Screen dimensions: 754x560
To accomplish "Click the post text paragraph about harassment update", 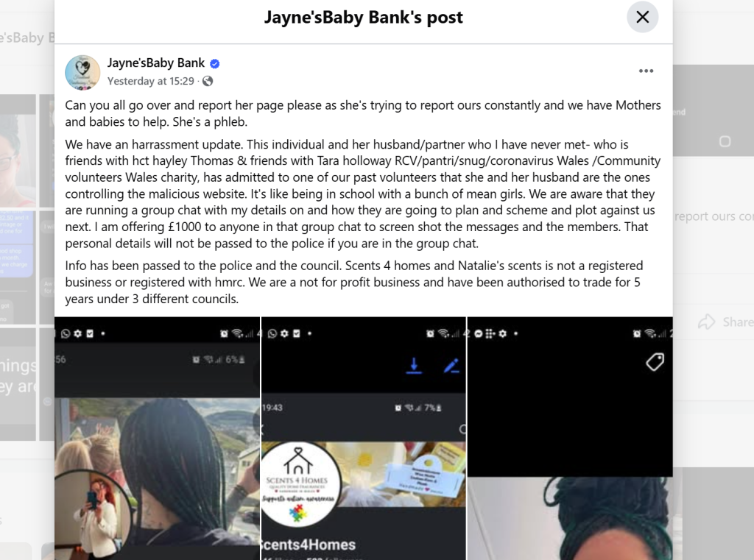I will [363, 194].
